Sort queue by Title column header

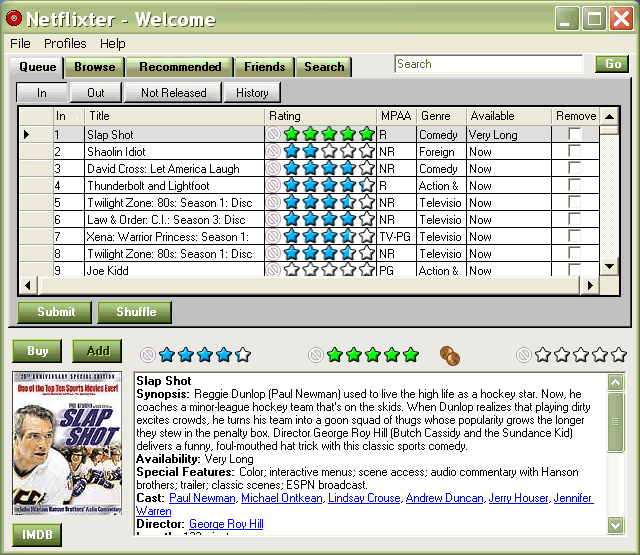[x=174, y=116]
